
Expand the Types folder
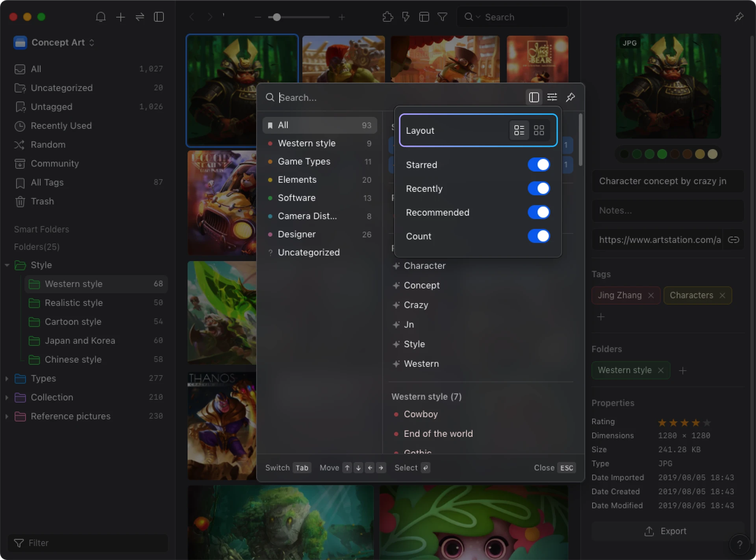(x=7, y=378)
